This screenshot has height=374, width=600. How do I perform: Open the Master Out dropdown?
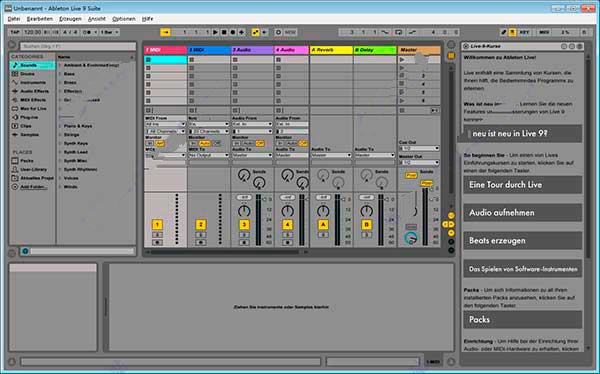(x=419, y=163)
